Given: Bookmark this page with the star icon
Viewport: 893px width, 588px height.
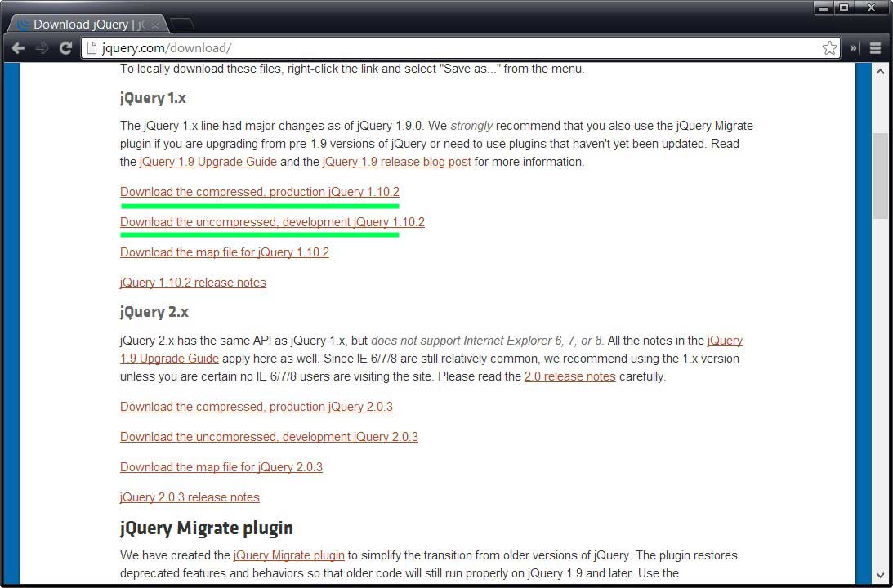Looking at the screenshot, I should click(829, 48).
